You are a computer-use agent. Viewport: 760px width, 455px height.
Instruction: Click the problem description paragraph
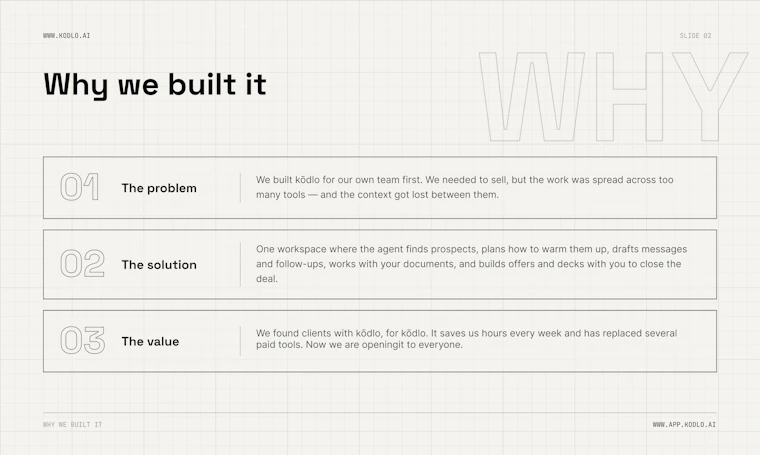(x=465, y=187)
